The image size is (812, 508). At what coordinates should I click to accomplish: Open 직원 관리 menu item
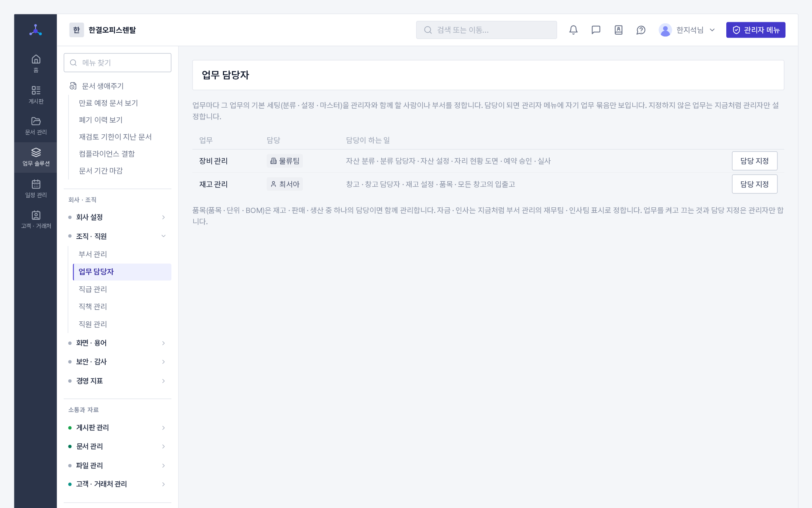coord(122,324)
